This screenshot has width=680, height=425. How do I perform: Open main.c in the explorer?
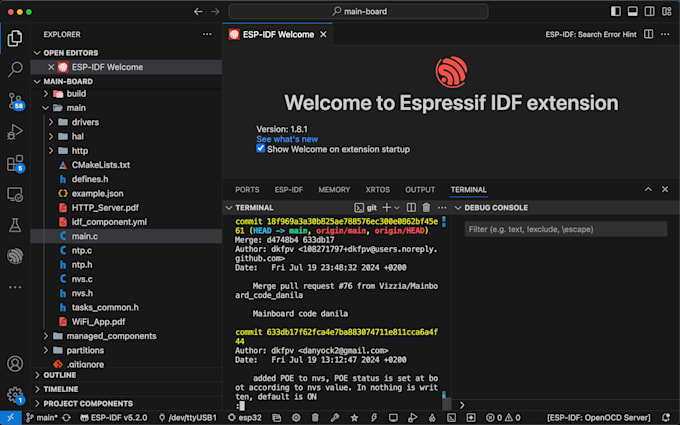click(126, 236)
